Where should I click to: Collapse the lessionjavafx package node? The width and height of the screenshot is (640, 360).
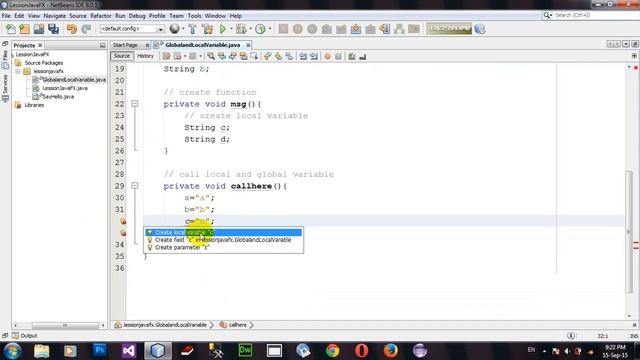(x=18, y=71)
